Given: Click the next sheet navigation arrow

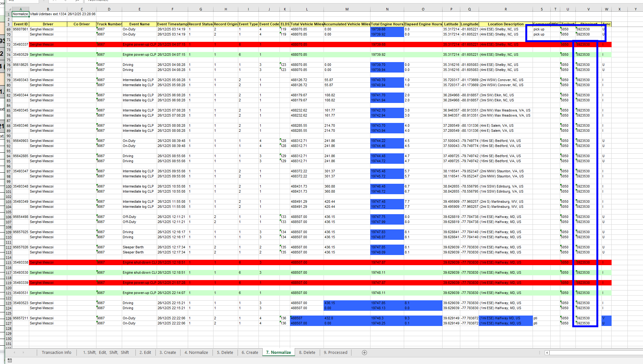Looking at the screenshot, I should [23, 353].
